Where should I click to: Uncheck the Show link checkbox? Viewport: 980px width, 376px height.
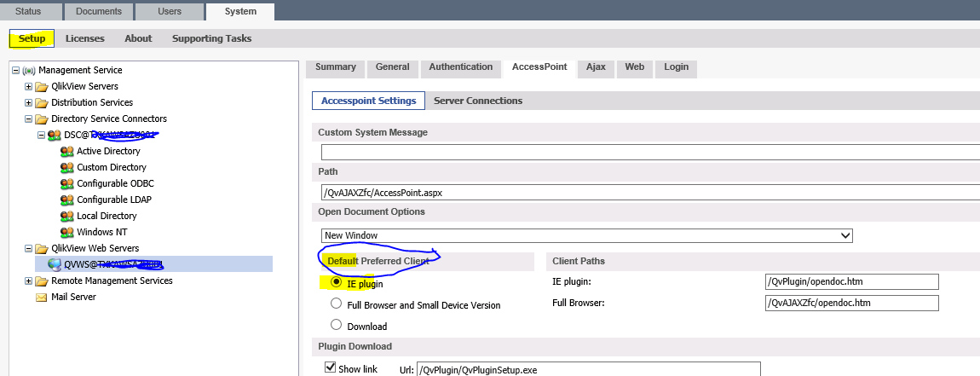(331, 368)
